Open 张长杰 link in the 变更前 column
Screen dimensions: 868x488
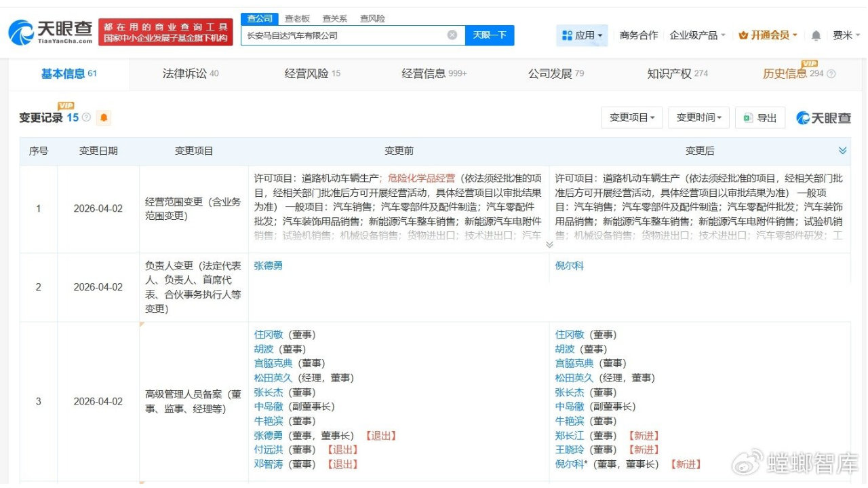(268, 392)
